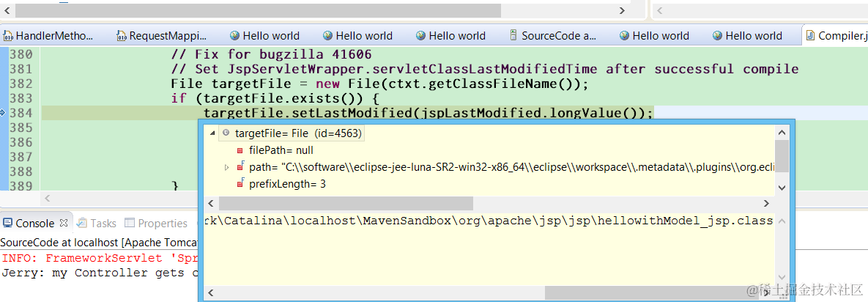The image size is (868, 302).
Task: Click right arrow of variable tree horizontal scrollbar
Action: (767, 203)
